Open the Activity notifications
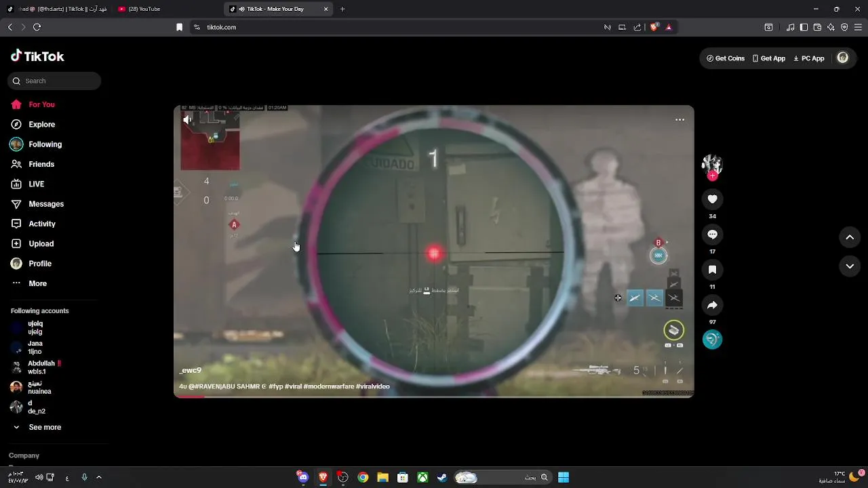This screenshot has width=868, height=488. tap(33, 224)
